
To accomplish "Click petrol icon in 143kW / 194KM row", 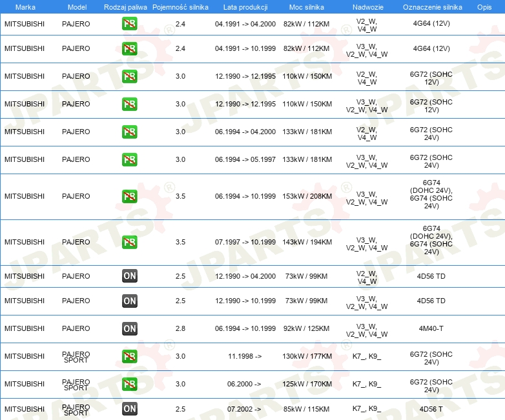I will click(x=129, y=242).
